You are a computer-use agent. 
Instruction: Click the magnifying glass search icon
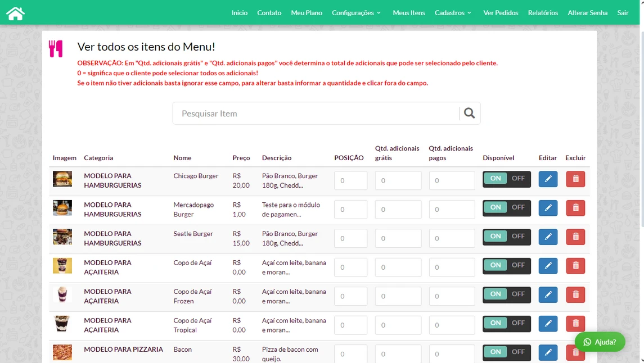(x=469, y=114)
